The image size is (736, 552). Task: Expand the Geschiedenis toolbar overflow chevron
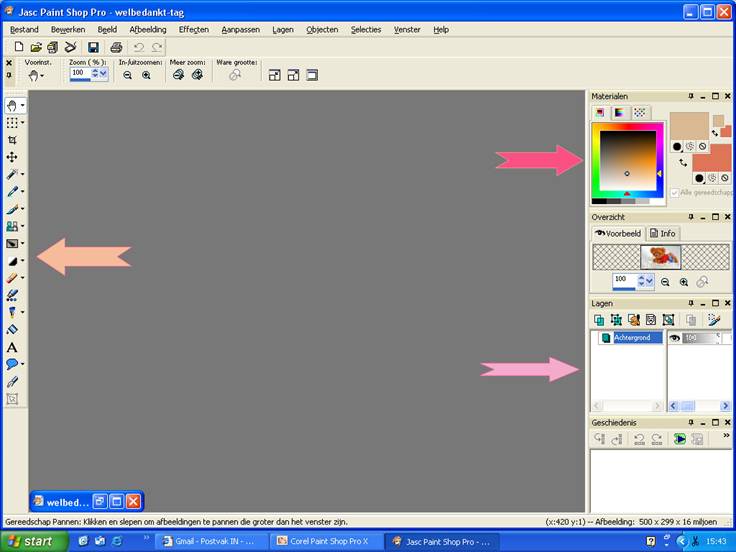pyautogui.click(x=726, y=436)
